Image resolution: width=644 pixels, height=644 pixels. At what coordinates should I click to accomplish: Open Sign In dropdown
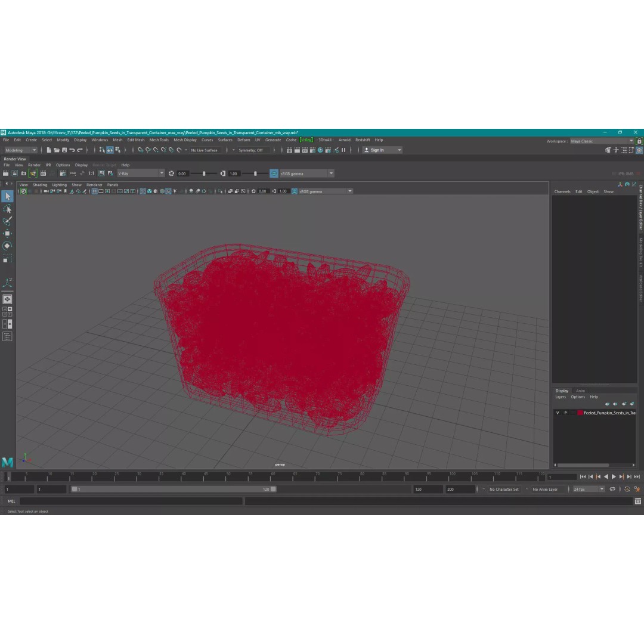[382, 150]
